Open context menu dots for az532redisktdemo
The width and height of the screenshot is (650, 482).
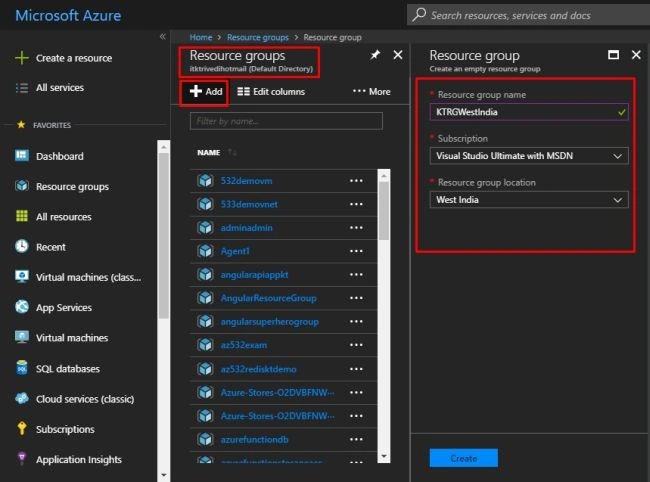tap(356, 369)
